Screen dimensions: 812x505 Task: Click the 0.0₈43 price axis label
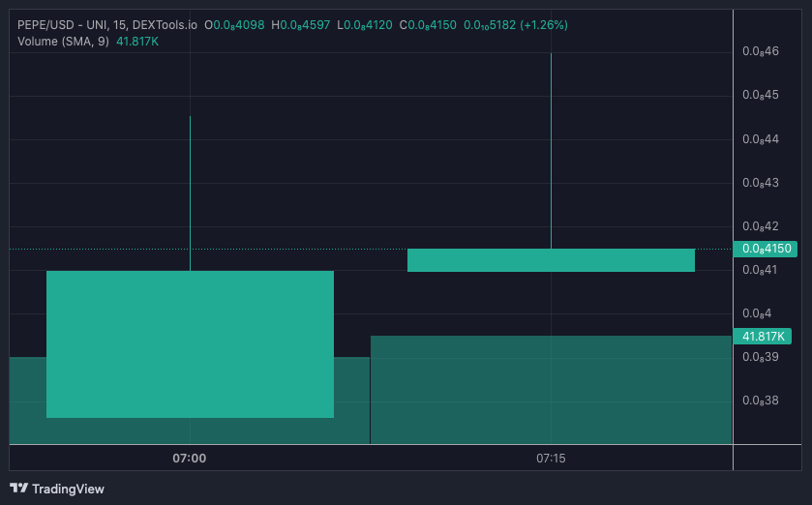pos(760,183)
